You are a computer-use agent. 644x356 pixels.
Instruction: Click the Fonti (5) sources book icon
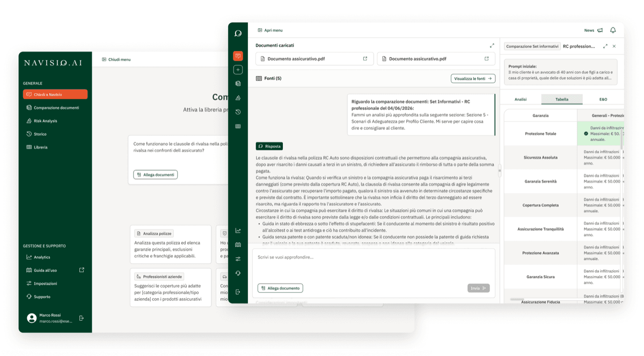[x=259, y=78]
